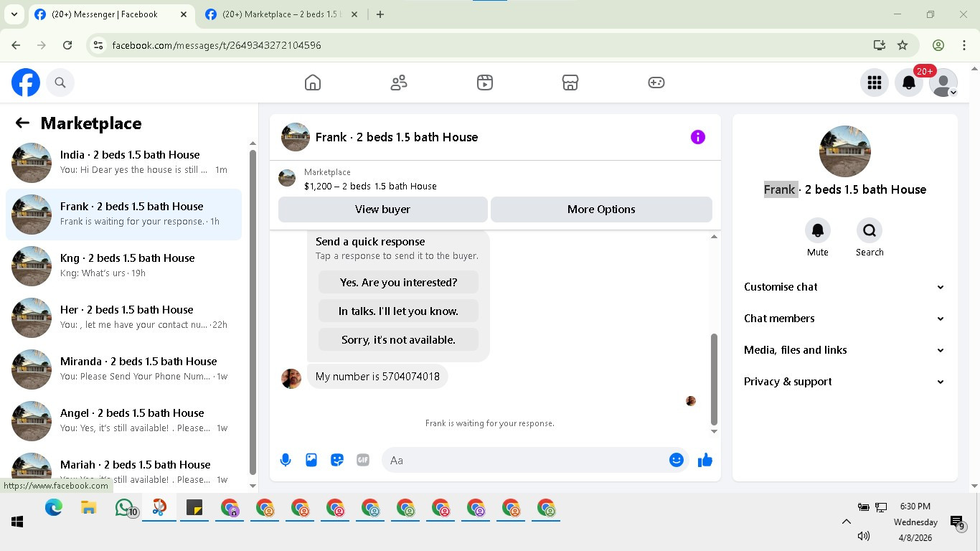Click message 'My number is 5704074018'

[x=377, y=377]
